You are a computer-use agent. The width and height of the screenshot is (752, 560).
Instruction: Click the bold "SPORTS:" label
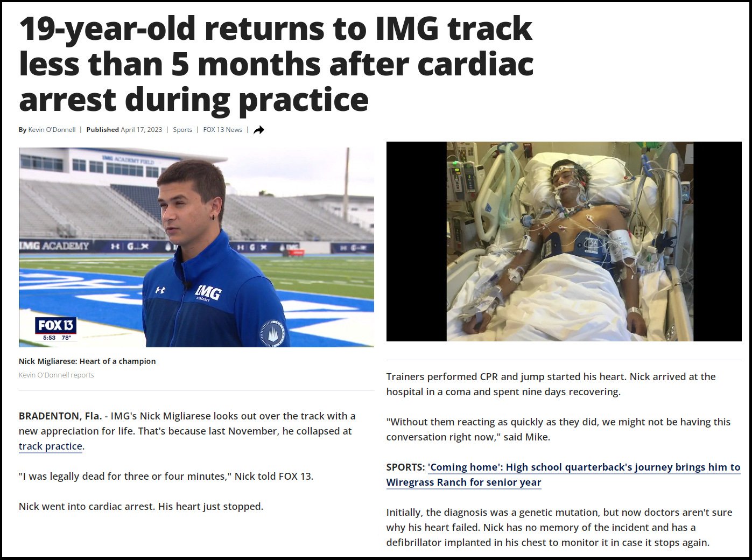405,467
